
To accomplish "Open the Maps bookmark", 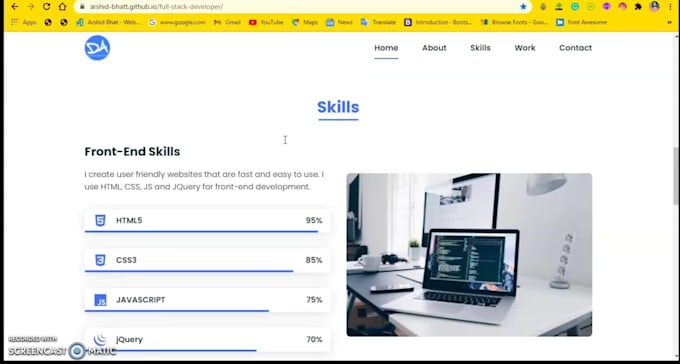I will click(x=305, y=23).
